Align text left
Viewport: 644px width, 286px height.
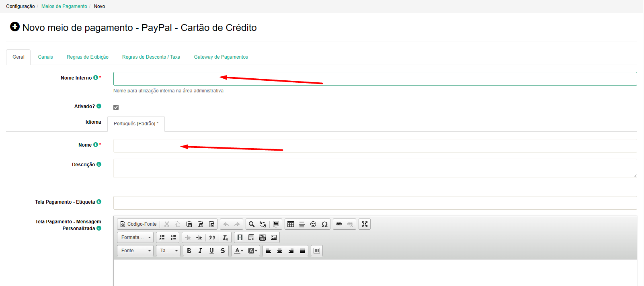click(269, 251)
